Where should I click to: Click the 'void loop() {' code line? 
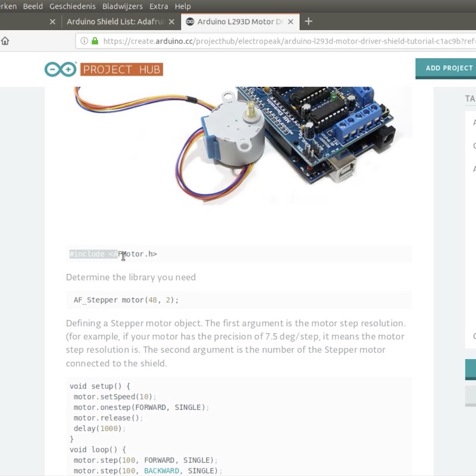[x=98, y=450]
